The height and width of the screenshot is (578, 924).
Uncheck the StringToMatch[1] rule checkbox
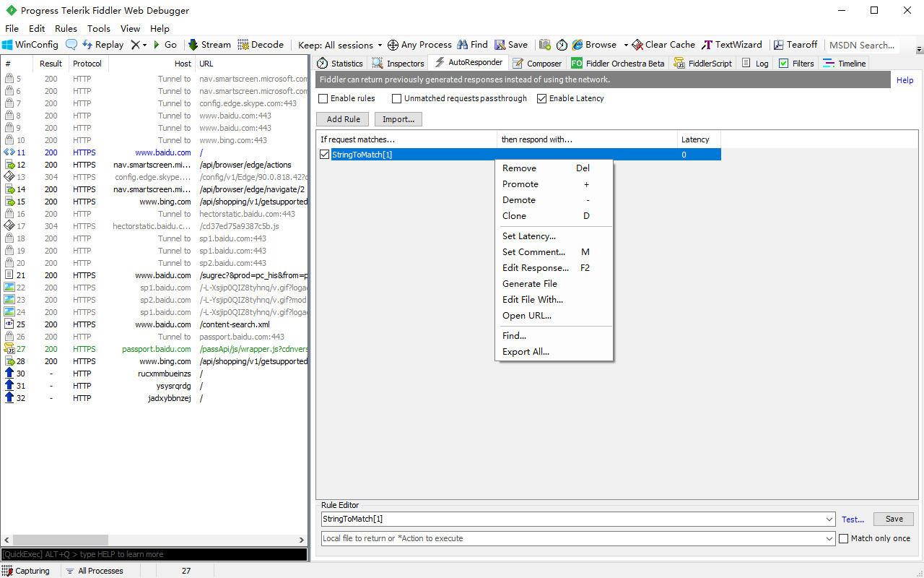tap(325, 155)
